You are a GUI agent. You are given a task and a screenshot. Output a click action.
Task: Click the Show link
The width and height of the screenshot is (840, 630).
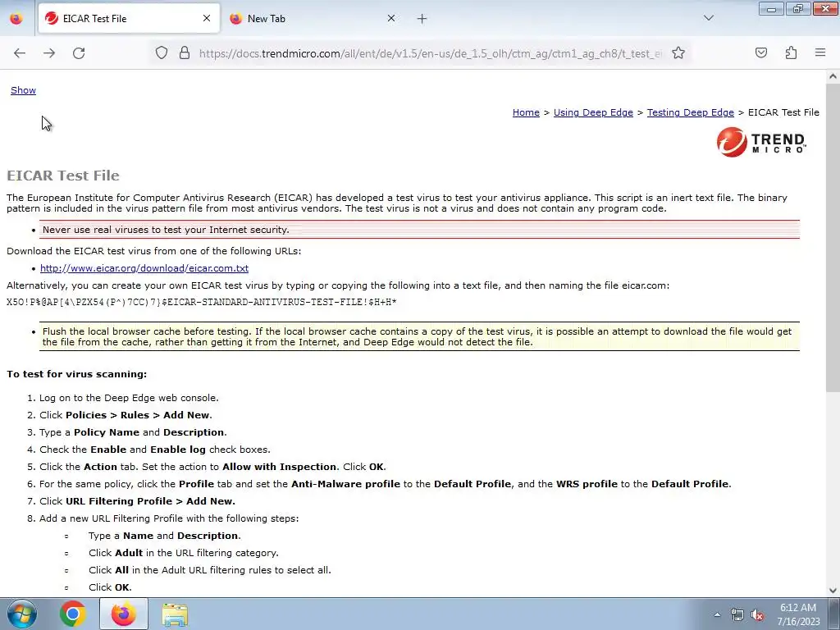(x=24, y=90)
